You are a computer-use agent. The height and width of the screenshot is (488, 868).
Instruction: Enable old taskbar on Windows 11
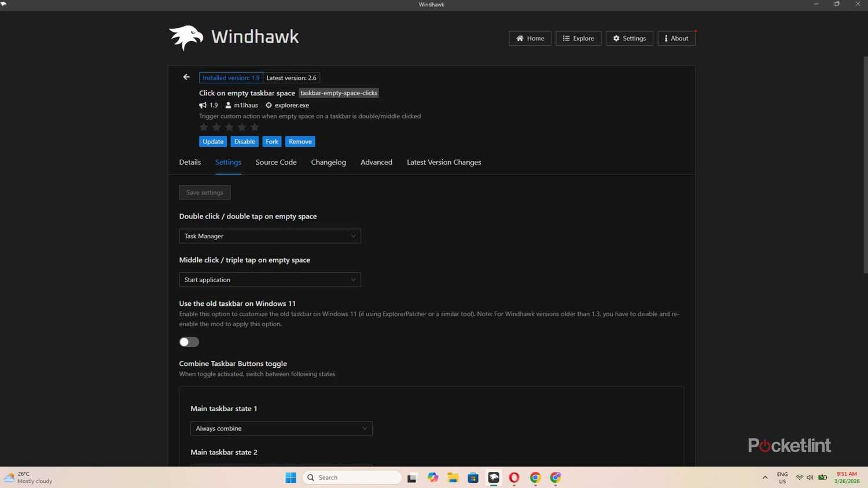click(x=189, y=342)
